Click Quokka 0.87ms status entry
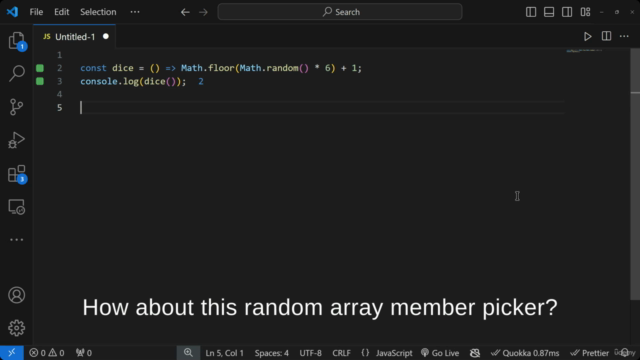 [x=525, y=353]
